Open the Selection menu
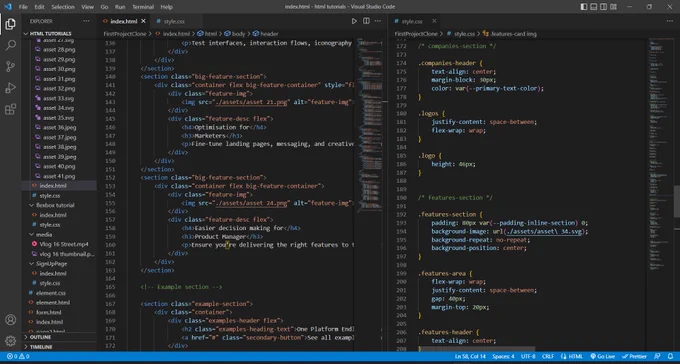 coord(62,7)
